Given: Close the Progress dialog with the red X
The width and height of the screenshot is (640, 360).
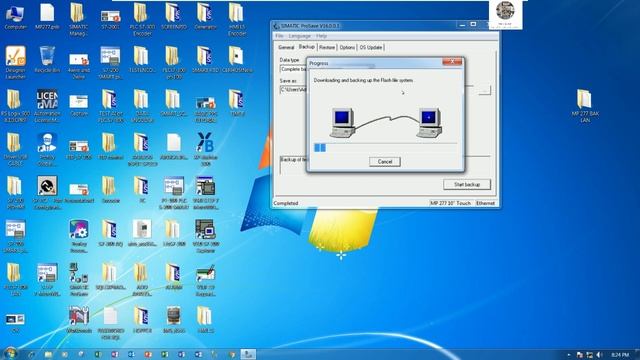Looking at the screenshot, I should pyautogui.click(x=452, y=62).
